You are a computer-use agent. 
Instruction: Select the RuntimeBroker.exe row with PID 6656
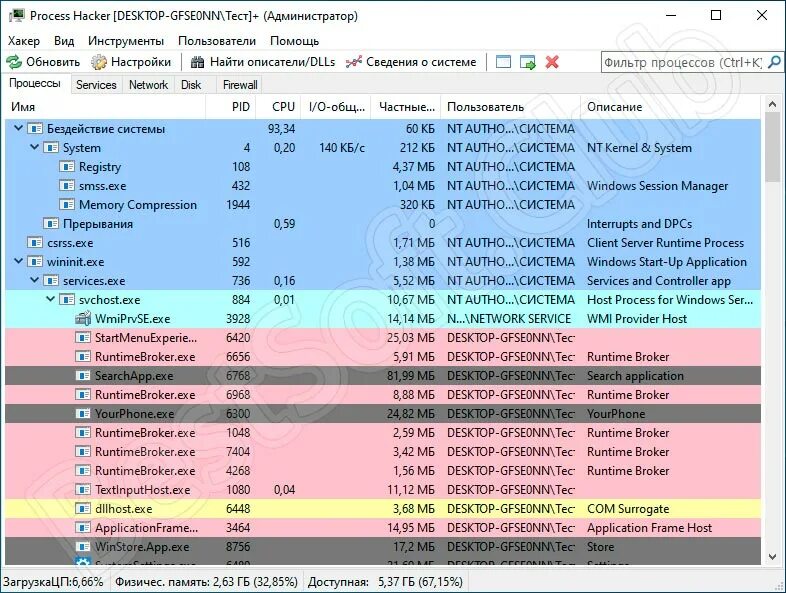click(383, 356)
